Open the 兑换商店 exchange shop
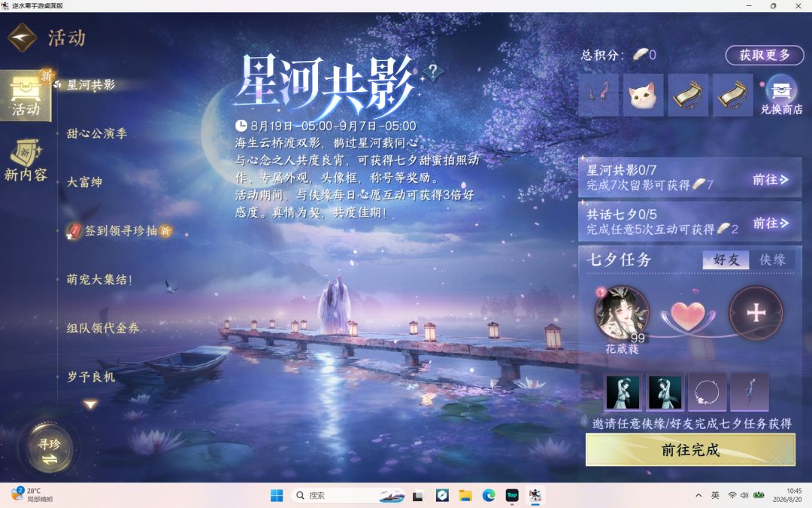Viewport: 812px width, 508px height. tap(781, 95)
